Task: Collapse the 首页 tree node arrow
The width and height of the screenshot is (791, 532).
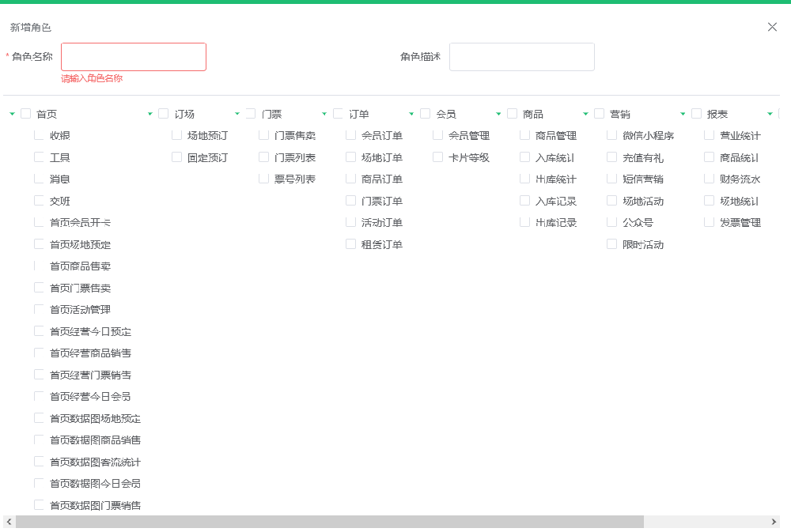Action: pos(12,114)
